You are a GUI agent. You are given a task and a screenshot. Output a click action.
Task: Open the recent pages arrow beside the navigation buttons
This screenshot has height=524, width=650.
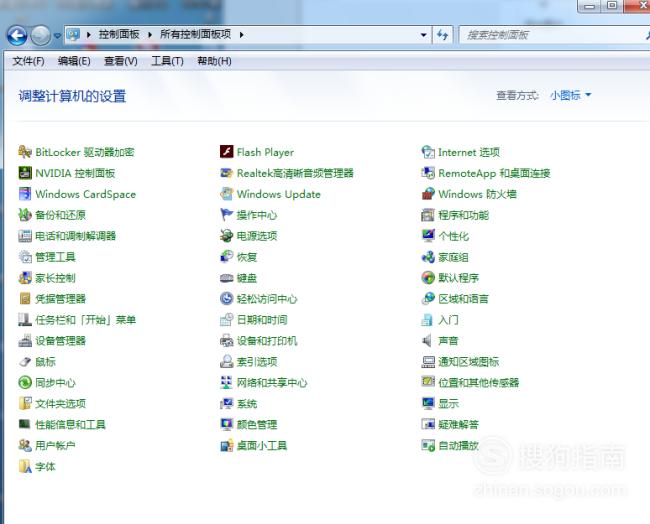pyautogui.click(x=57, y=36)
